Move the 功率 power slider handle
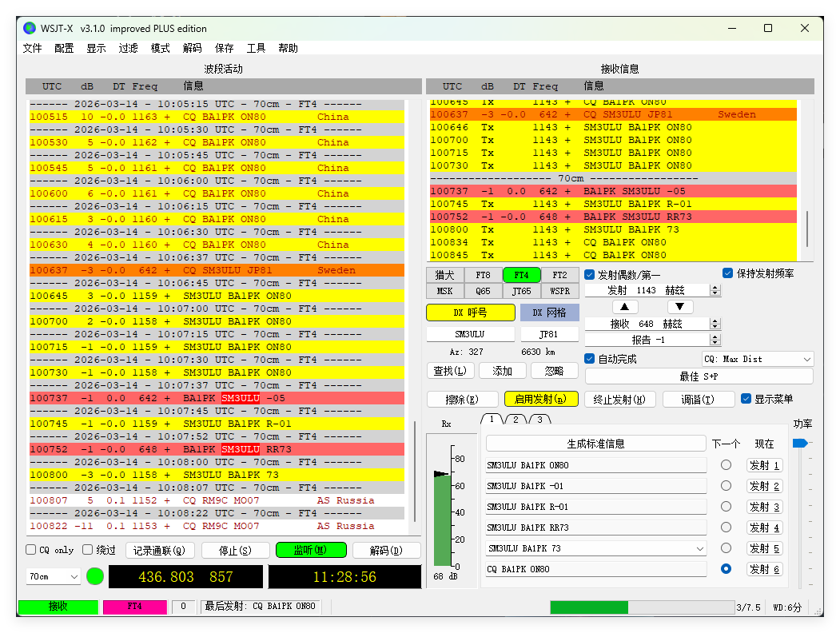Image resolution: width=840 pixels, height=633 pixels. pyautogui.click(x=800, y=443)
